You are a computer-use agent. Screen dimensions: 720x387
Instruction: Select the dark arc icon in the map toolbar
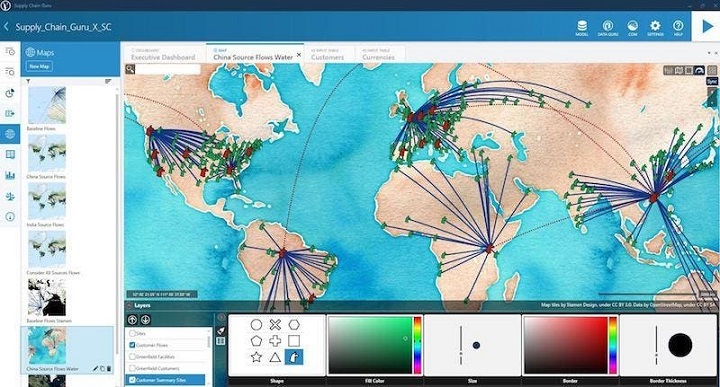(699, 70)
